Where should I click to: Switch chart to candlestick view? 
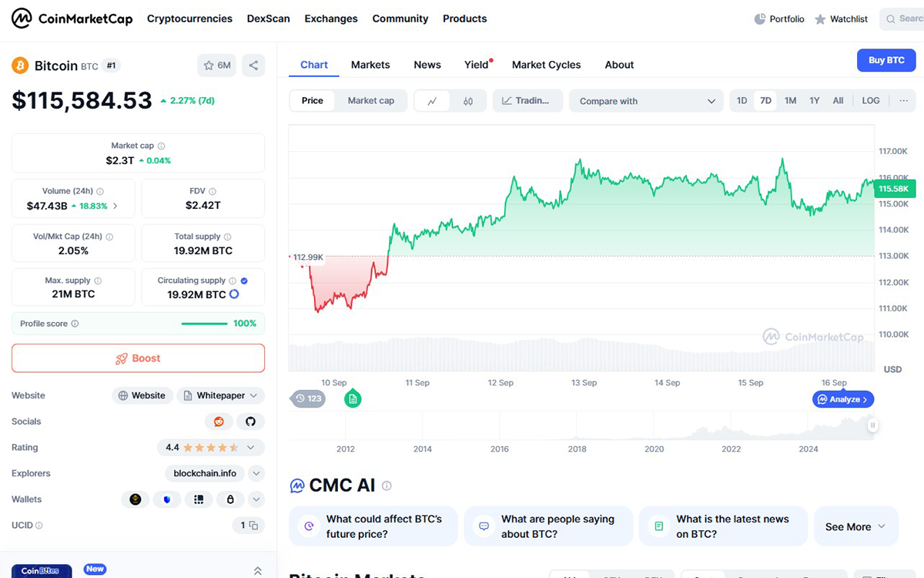(468, 100)
